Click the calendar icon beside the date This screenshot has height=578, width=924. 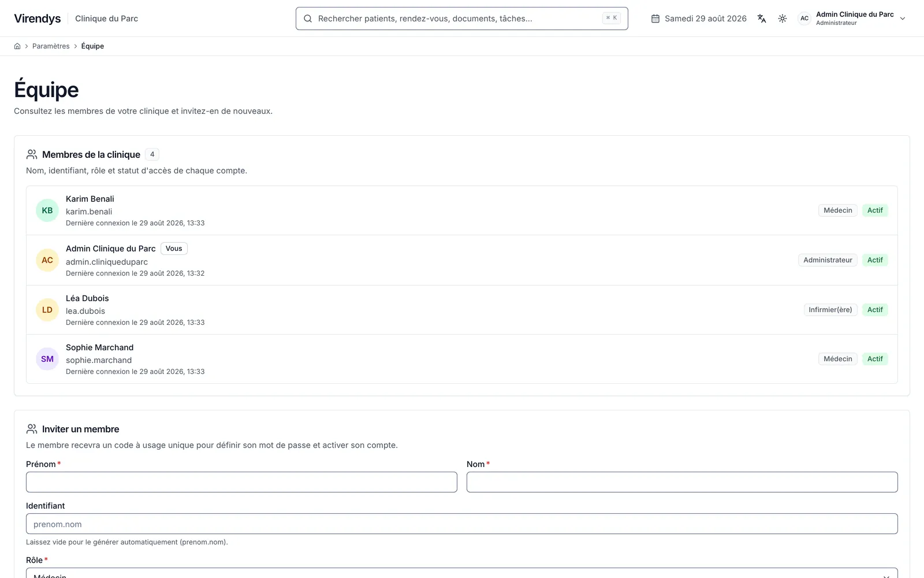click(655, 18)
